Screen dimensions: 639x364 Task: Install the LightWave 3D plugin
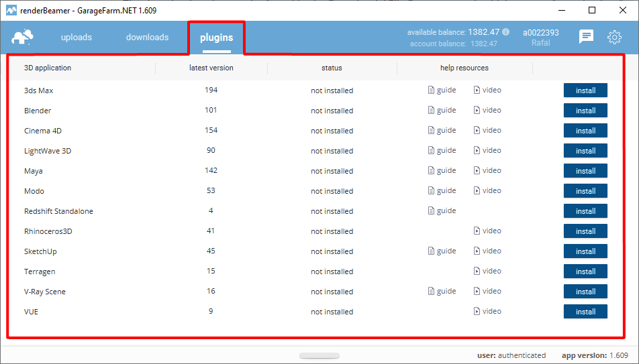click(x=585, y=151)
